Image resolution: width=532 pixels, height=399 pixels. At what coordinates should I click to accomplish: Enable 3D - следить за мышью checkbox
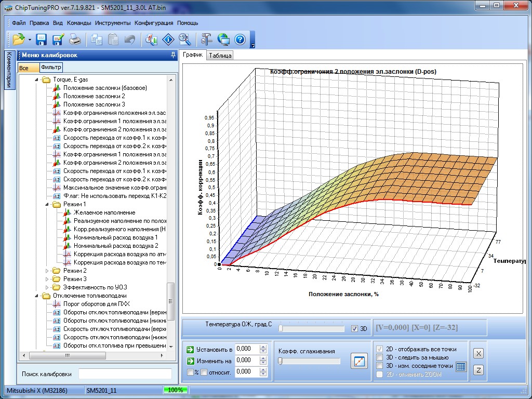380,357
